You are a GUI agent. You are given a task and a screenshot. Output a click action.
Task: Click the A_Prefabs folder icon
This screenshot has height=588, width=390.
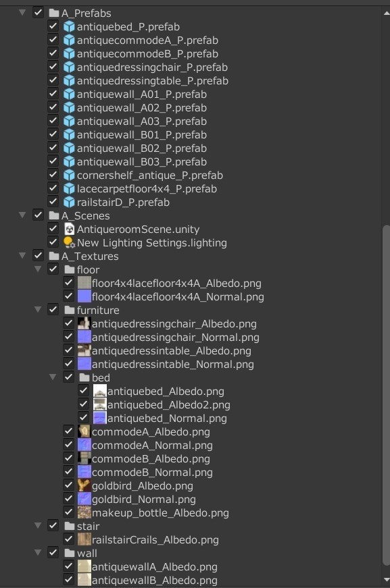click(x=54, y=13)
